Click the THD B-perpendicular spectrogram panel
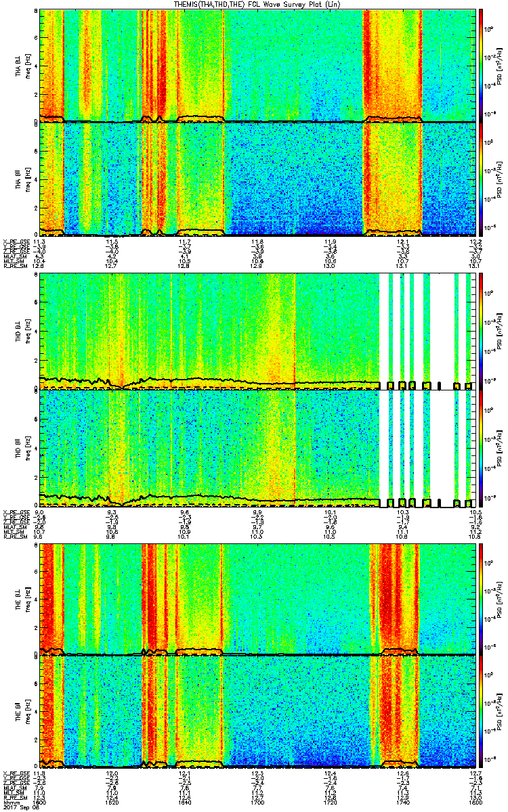508x812 pixels. [257, 332]
